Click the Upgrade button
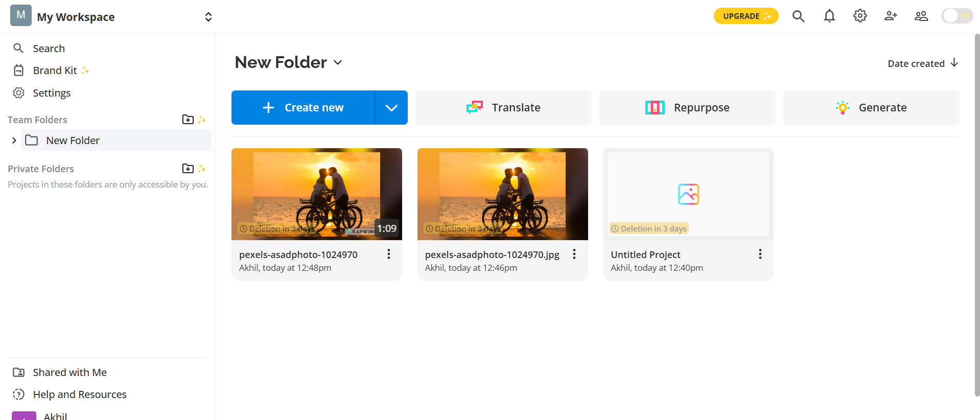 [746, 16]
